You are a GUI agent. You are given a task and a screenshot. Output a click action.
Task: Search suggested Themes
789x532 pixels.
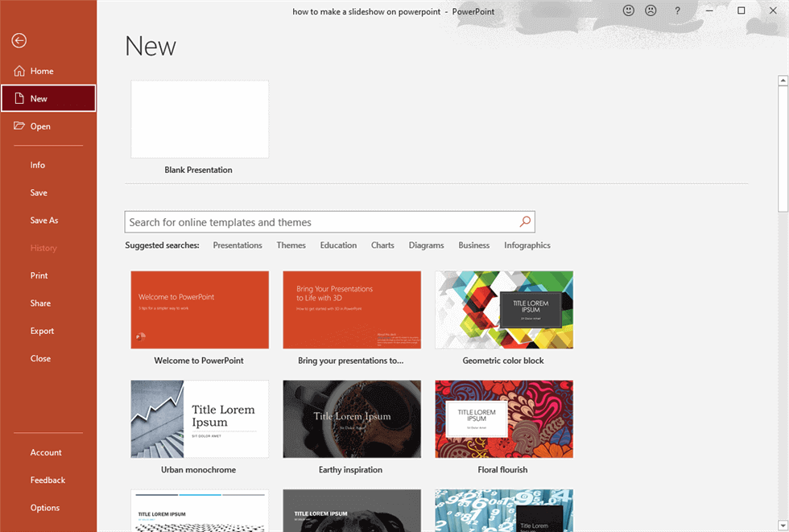[x=291, y=245]
